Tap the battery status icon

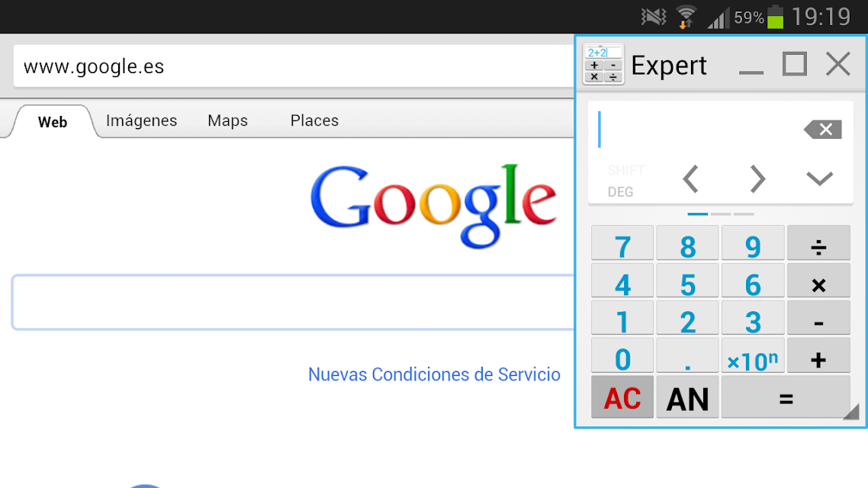pyautogui.click(x=776, y=17)
